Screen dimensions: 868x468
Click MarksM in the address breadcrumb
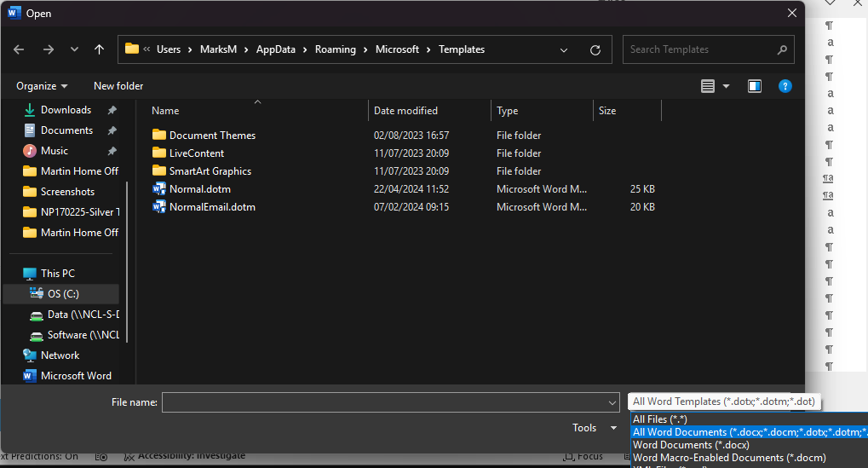(x=218, y=49)
